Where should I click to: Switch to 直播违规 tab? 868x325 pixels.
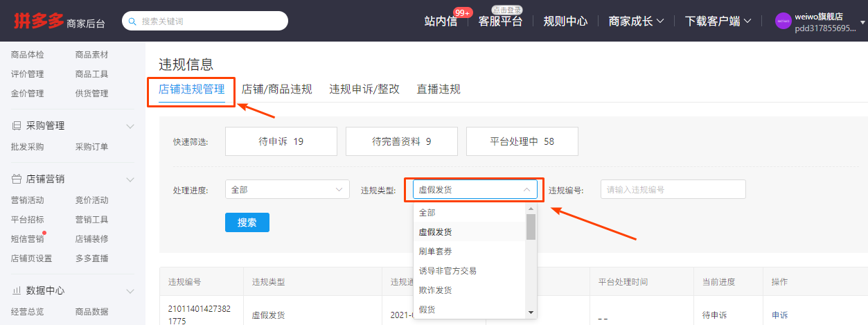(439, 89)
